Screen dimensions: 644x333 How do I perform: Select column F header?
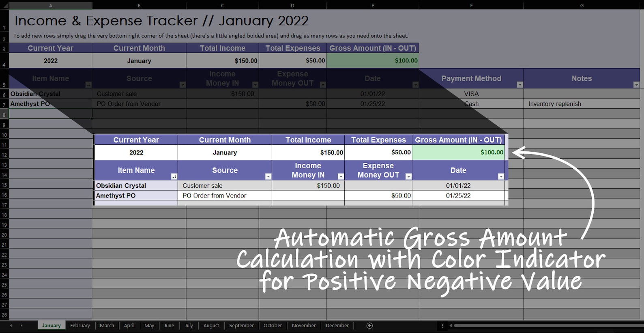click(x=471, y=6)
